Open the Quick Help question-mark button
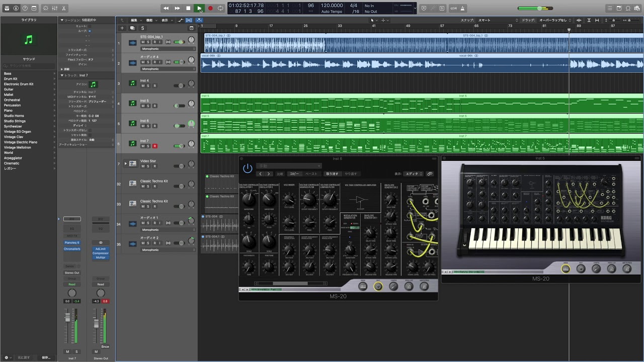 [25, 9]
